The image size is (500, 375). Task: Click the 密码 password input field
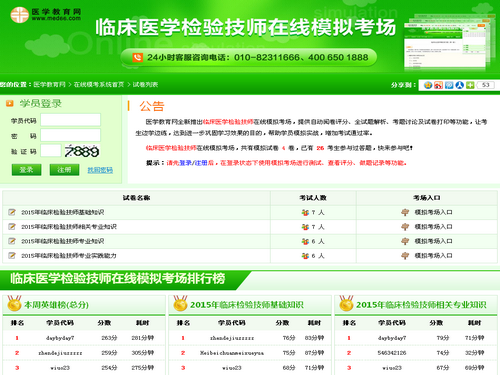pos(70,135)
